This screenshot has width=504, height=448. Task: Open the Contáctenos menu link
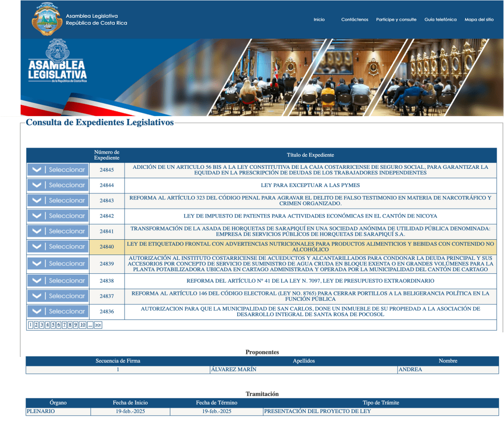(x=354, y=20)
